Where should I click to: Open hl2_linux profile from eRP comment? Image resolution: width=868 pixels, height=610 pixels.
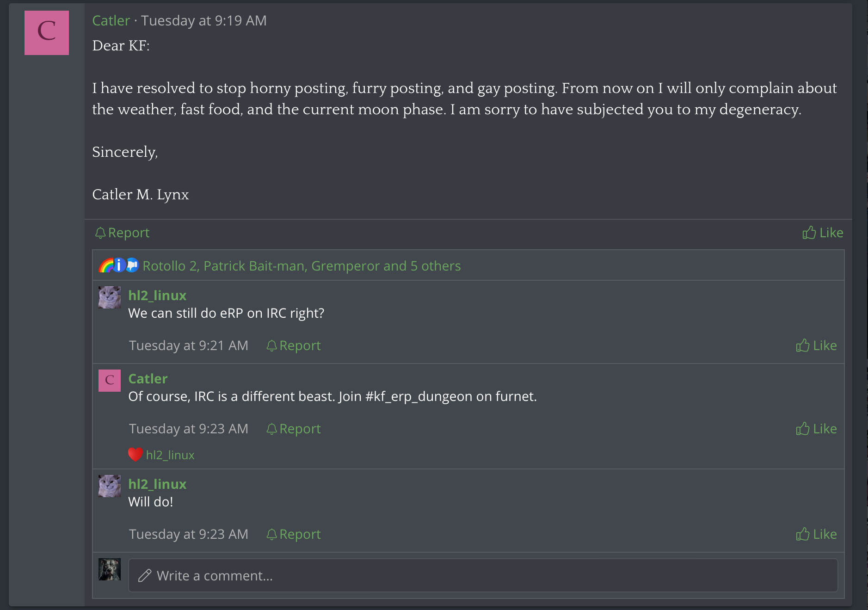[x=157, y=295]
